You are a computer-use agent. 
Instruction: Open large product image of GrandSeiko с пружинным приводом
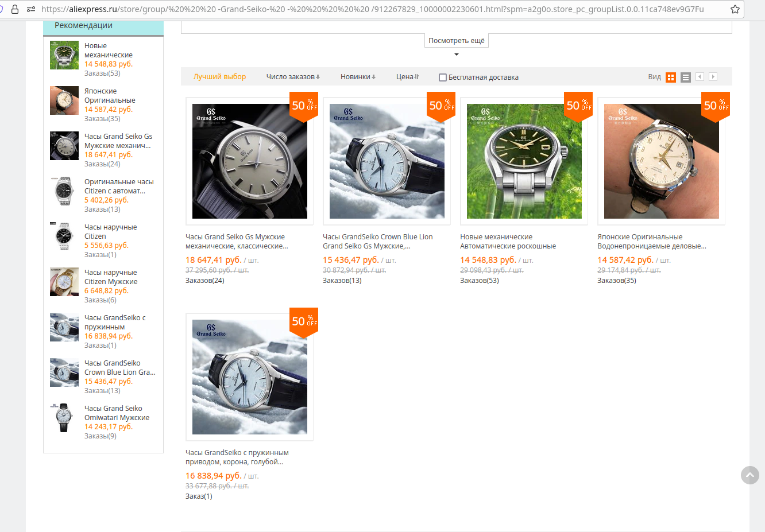250,377
